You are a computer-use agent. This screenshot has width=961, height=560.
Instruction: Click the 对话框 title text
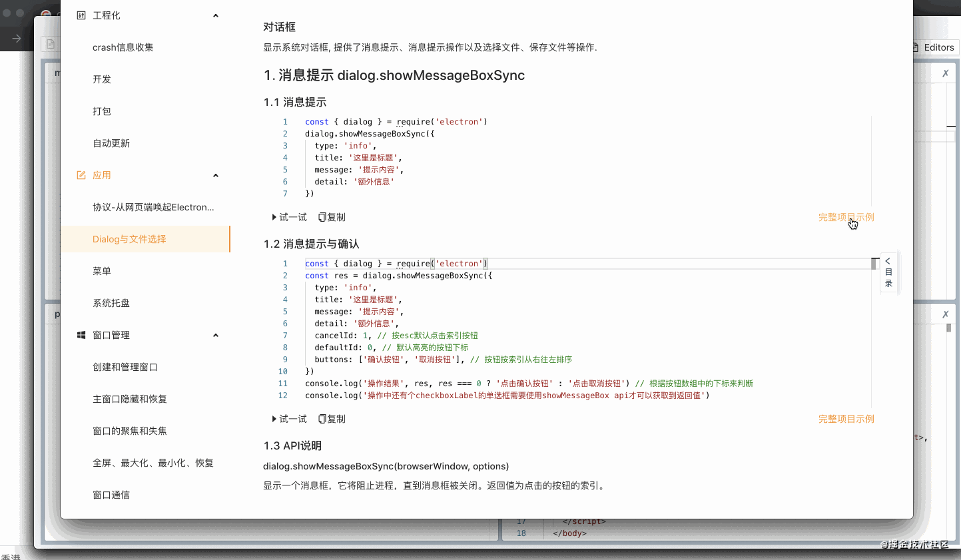click(279, 27)
